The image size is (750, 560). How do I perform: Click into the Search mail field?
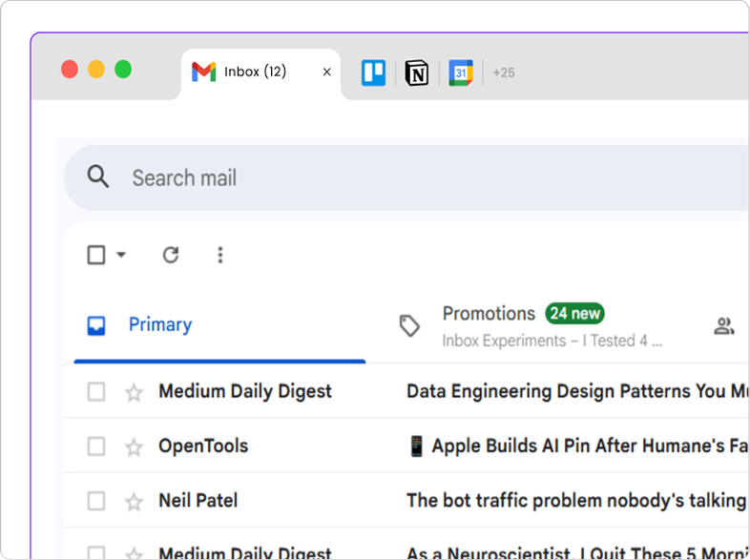pos(382,177)
